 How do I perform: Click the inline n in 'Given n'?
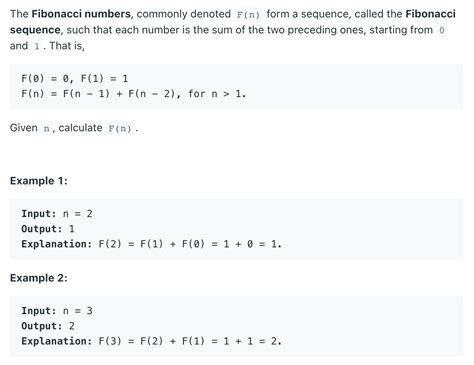coord(46,128)
